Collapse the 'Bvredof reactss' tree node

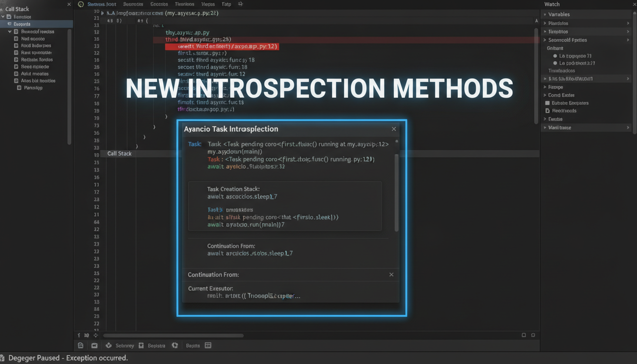point(9,32)
